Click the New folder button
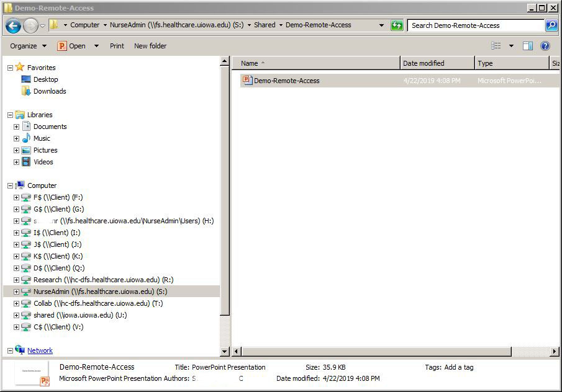This screenshot has width=562, height=392. point(150,46)
